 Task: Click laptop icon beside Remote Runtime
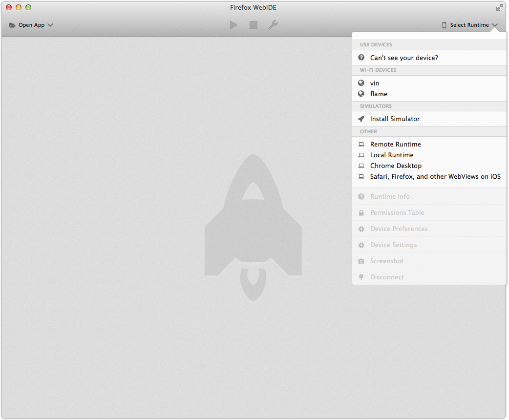pos(361,144)
